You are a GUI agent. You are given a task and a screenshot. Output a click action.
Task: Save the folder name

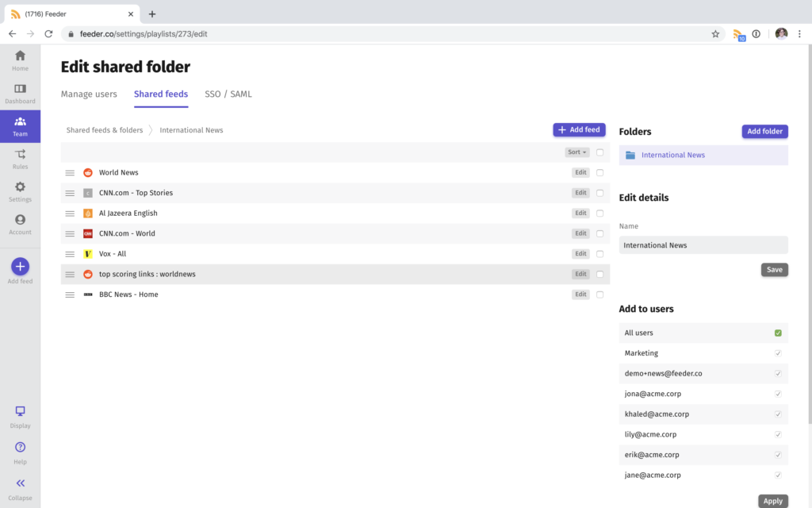(x=774, y=270)
